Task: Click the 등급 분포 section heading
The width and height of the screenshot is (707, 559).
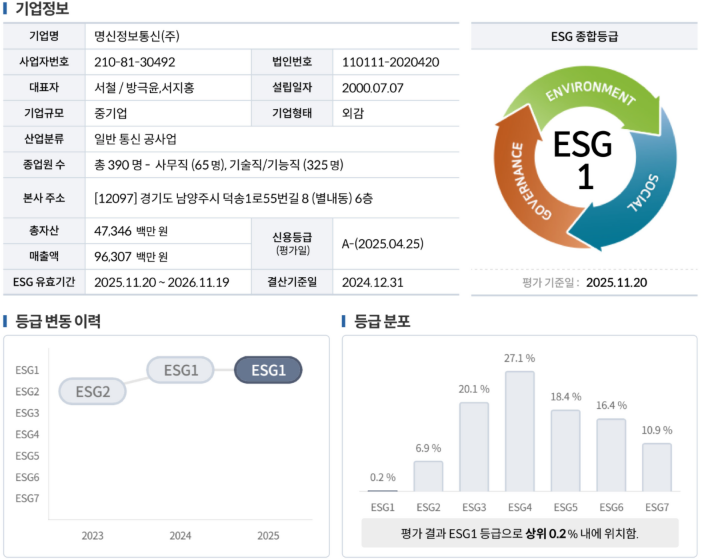Action: (383, 321)
